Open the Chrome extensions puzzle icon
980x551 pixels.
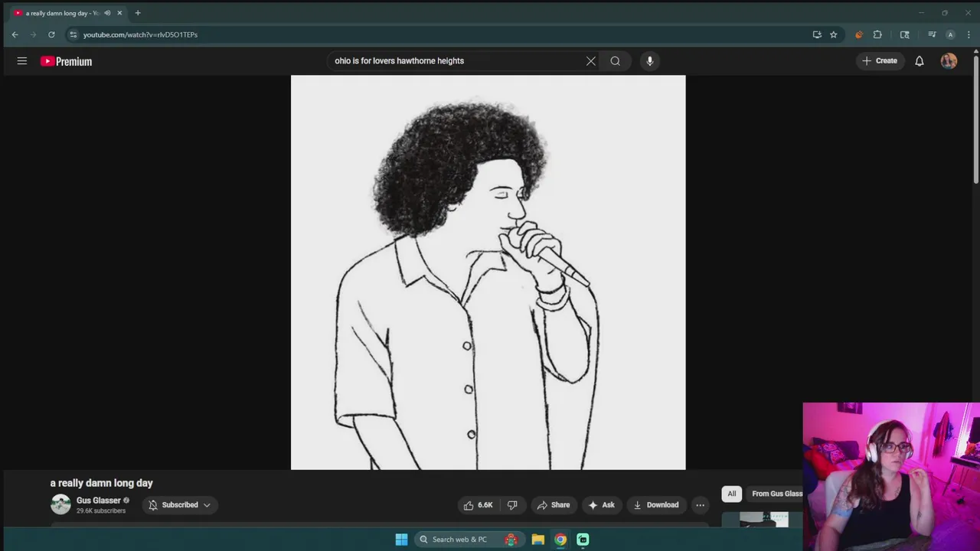[877, 34]
